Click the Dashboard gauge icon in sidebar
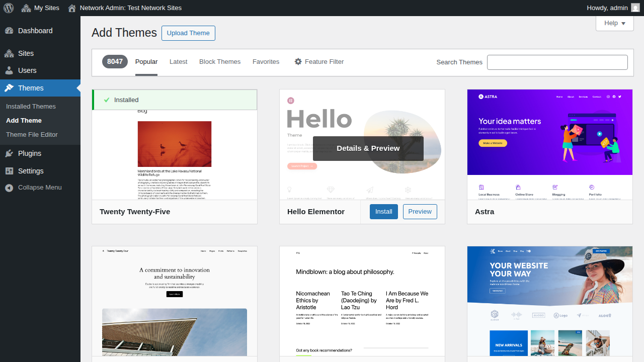Image resolution: width=644 pixels, height=362 pixels. pyautogui.click(x=9, y=31)
